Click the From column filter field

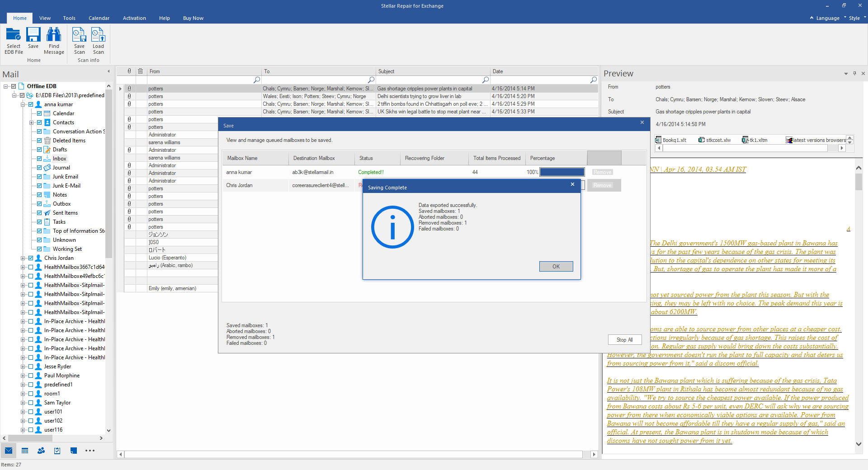point(204,80)
